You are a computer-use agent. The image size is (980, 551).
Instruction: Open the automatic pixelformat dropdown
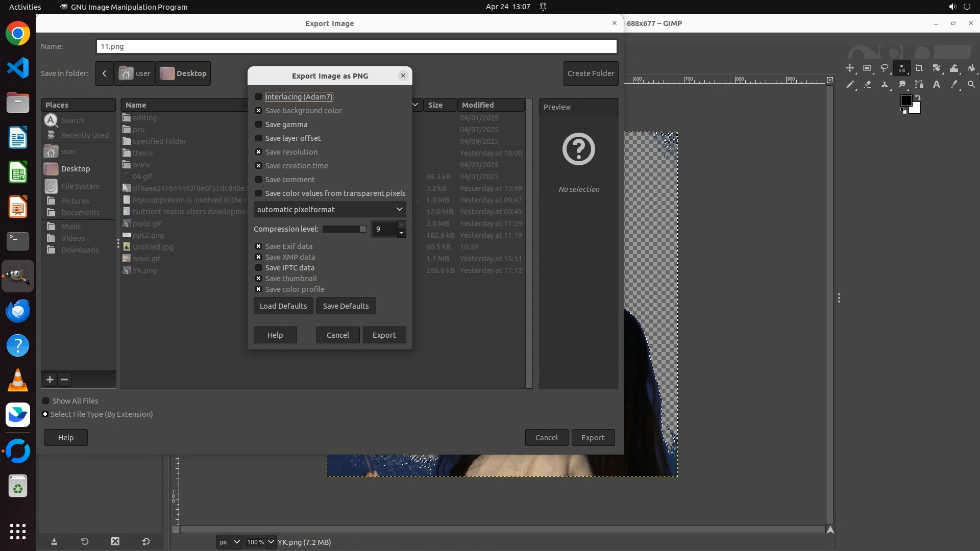(x=330, y=210)
